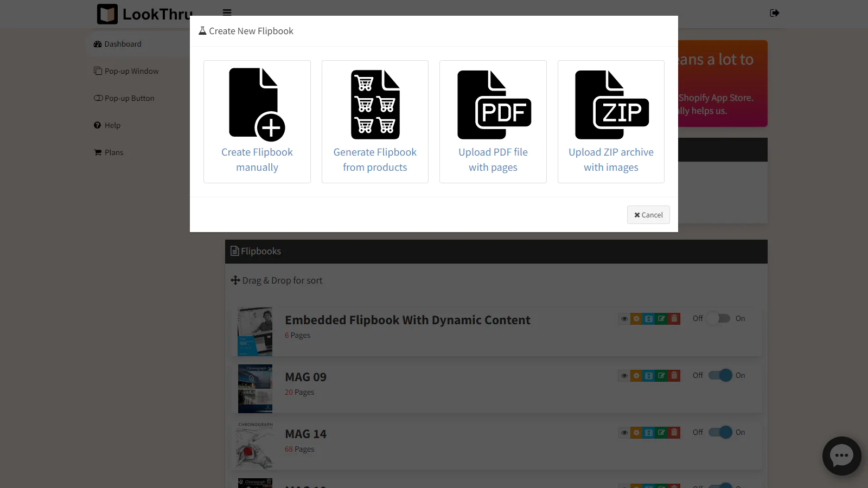Click MAG 14 cover thumbnail
The image size is (868, 488).
click(x=255, y=446)
